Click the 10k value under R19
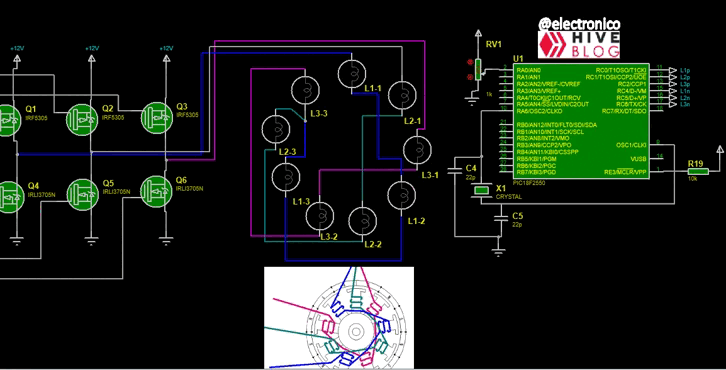 (692, 179)
